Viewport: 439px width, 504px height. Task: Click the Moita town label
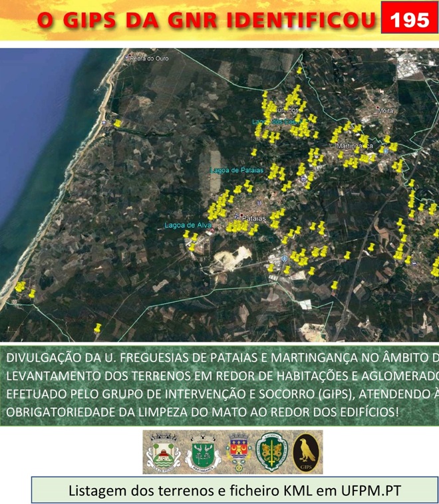point(385,111)
